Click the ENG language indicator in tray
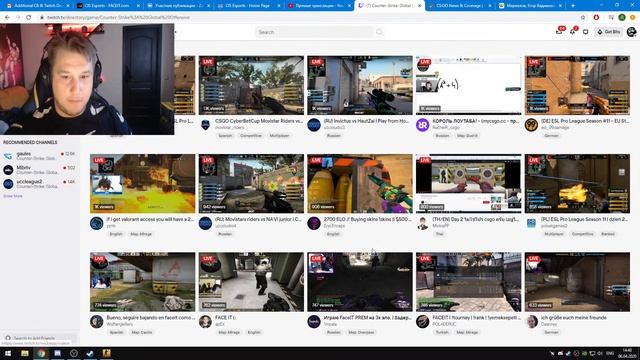Screen dimensions: 640x360 point(610,353)
